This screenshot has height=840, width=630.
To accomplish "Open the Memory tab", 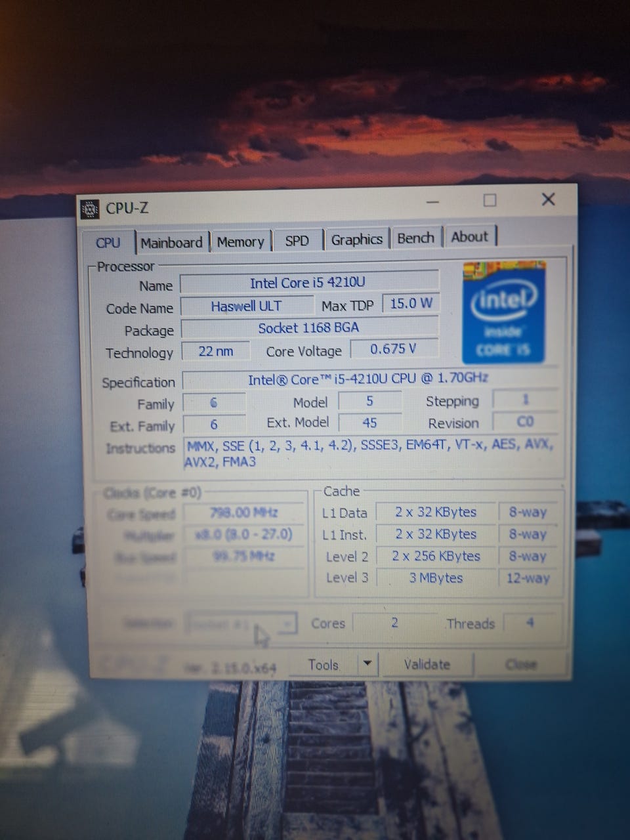I will pyautogui.click(x=240, y=241).
